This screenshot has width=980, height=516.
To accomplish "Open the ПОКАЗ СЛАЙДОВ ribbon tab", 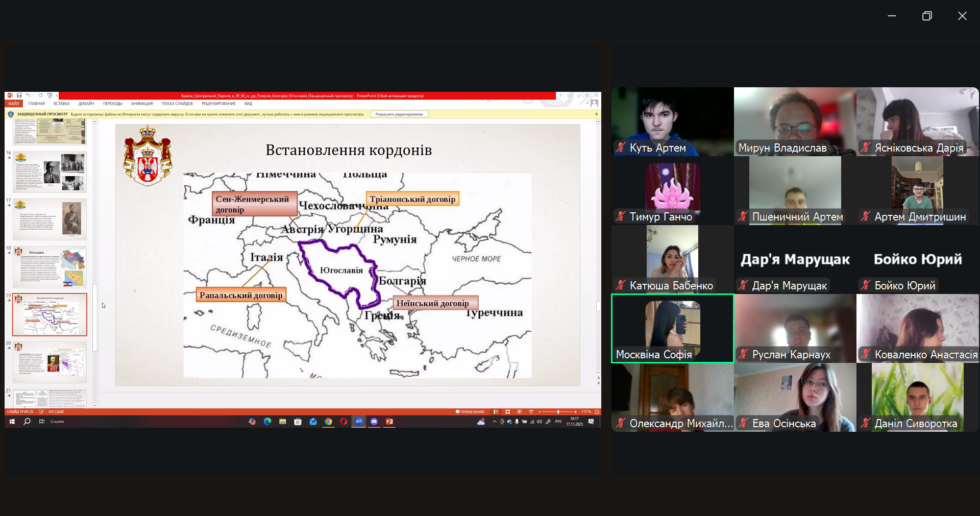I will pyautogui.click(x=177, y=104).
